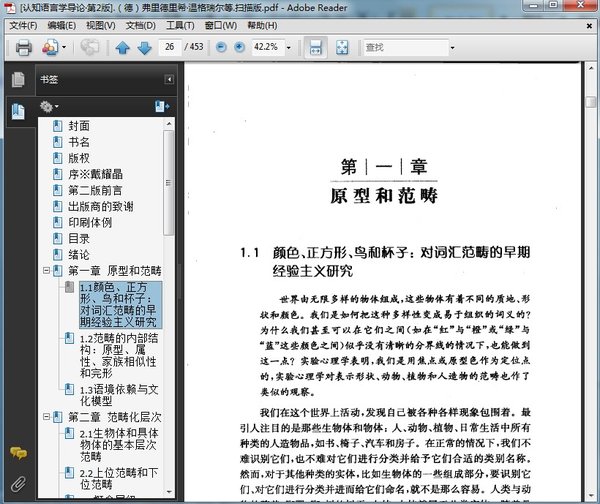Toggle the fit-width scrolling mode icon

point(316,47)
